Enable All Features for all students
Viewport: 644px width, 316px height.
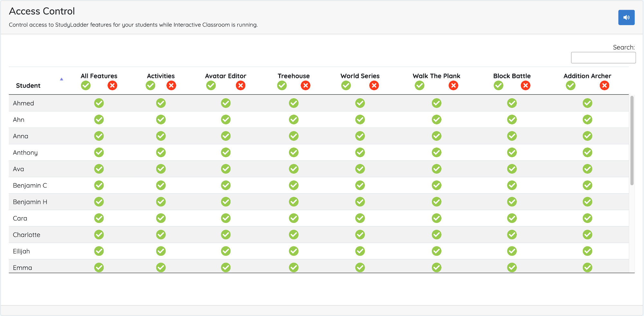click(x=86, y=85)
